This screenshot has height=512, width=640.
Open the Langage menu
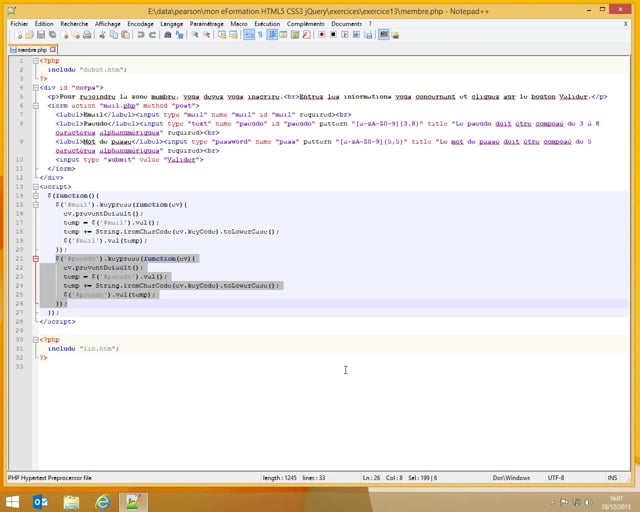[171, 24]
